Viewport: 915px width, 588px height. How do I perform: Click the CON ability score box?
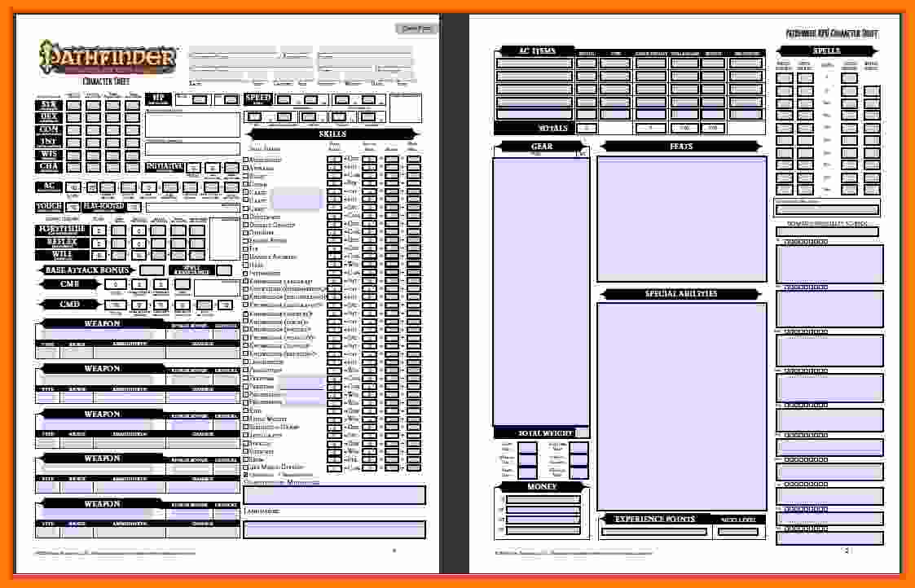click(73, 130)
